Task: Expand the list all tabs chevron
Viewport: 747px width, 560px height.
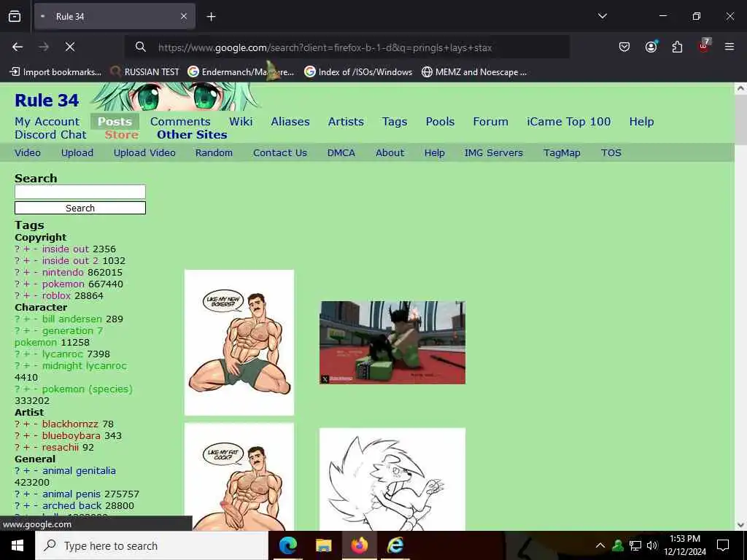Action: point(603,16)
